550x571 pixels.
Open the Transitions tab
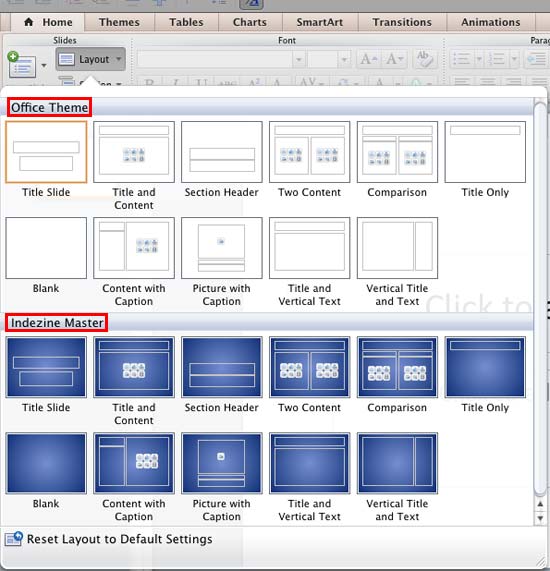tap(402, 22)
